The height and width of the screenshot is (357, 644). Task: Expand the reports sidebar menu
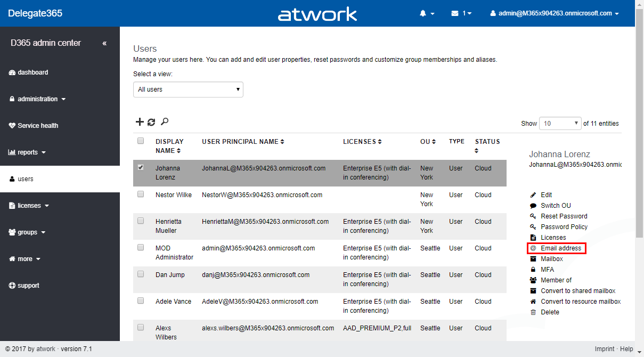(27, 152)
